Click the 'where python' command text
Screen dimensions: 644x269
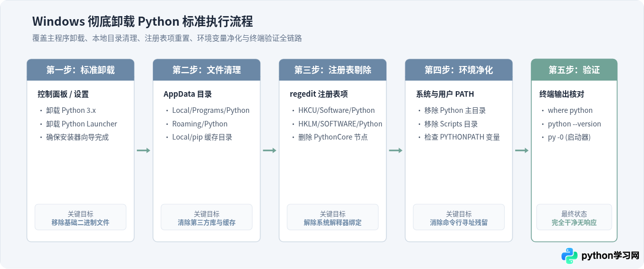pos(571,110)
